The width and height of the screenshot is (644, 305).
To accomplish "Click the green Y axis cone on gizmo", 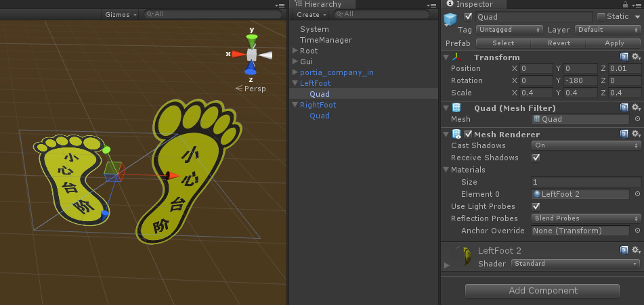I will pos(251,41).
